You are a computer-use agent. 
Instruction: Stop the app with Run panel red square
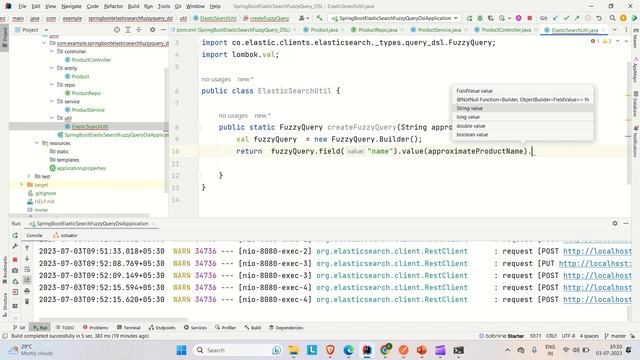click(15, 260)
